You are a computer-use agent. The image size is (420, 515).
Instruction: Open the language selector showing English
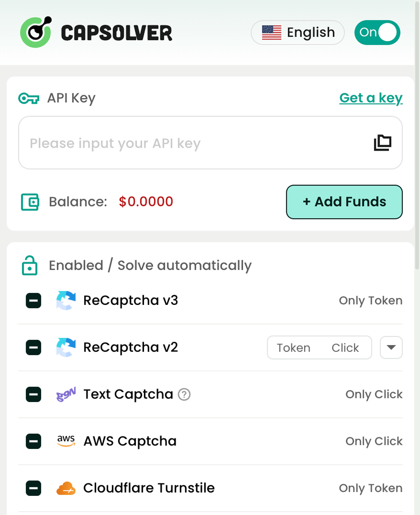[x=297, y=33]
